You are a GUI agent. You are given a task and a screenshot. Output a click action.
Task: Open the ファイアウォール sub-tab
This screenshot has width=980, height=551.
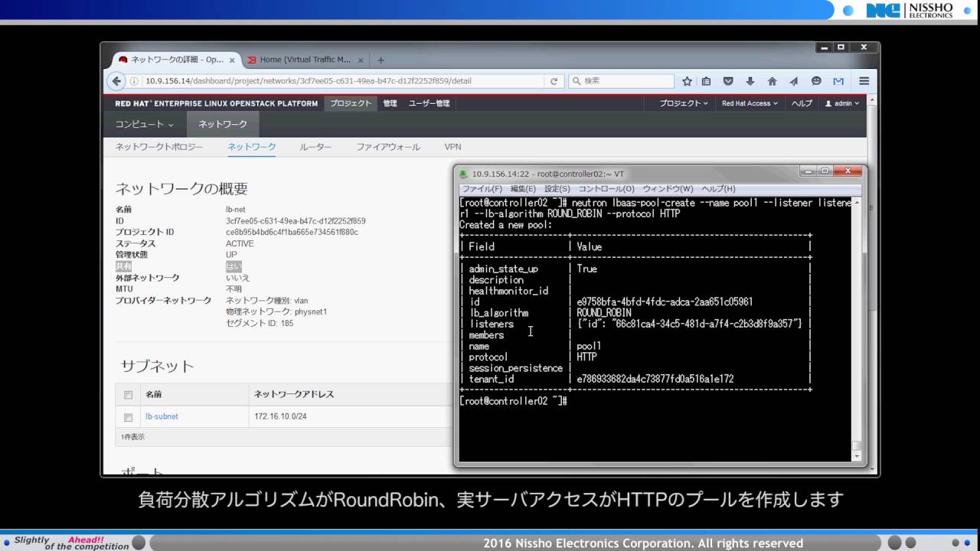coord(388,147)
